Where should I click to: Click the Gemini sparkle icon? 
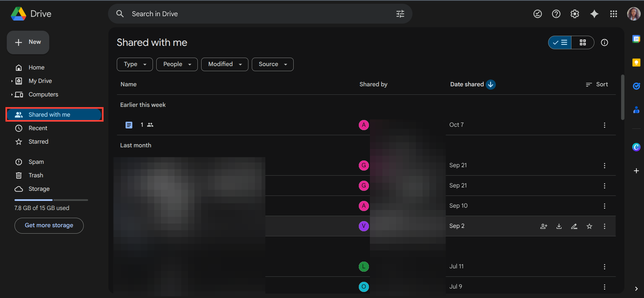coord(594,14)
